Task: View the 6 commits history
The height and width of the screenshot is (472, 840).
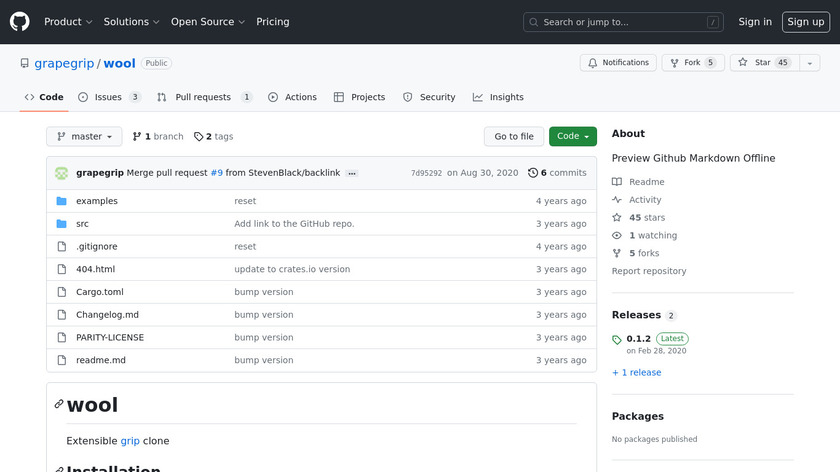Action: click(x=557, y=173)
